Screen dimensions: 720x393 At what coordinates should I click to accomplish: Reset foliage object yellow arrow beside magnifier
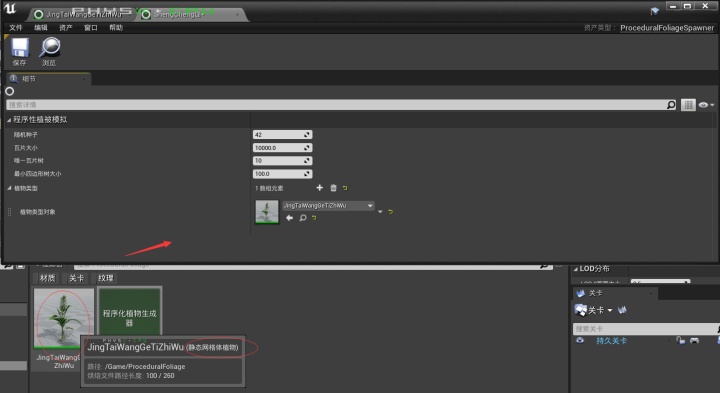pyautogui.click(x=314, y=218)
